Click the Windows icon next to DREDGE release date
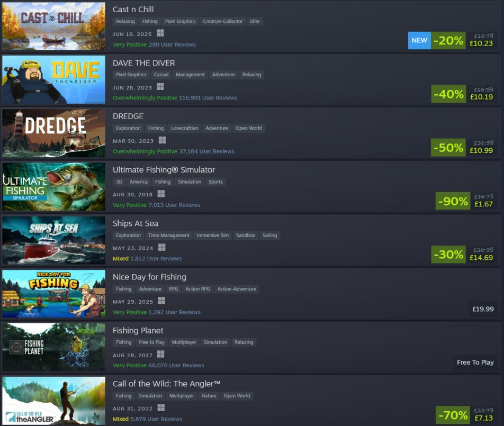Image resolution: width=504 pixels, height=426 pixels. [163, 140]
